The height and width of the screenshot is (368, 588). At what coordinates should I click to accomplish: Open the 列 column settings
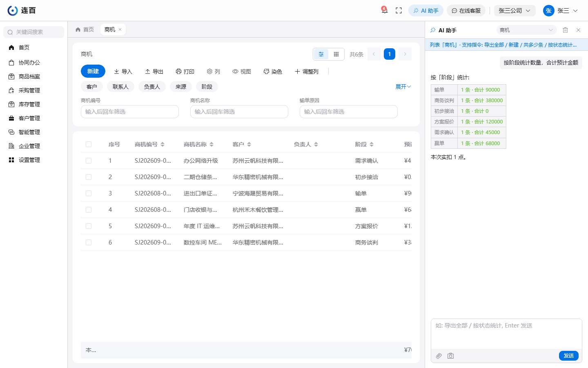pyautogui.click(x=214, y=72)
